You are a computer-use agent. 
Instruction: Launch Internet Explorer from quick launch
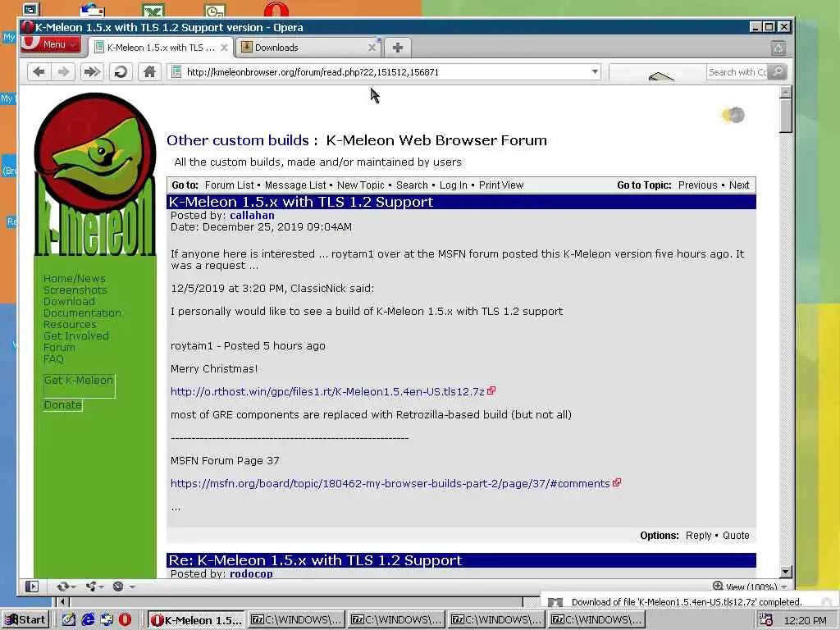point(87,620)
